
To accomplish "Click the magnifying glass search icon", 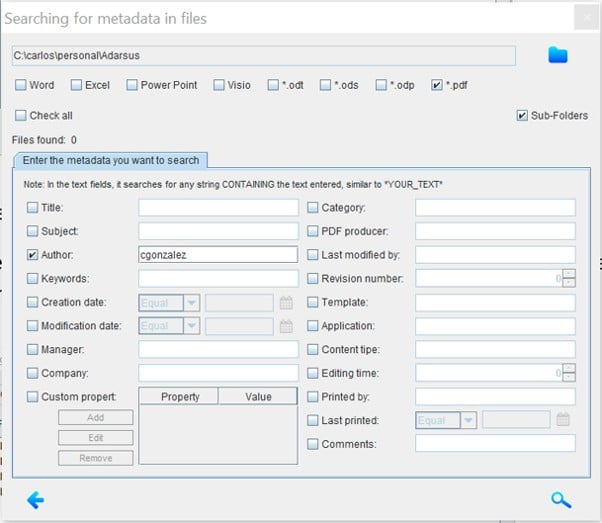I will (560, 500).
